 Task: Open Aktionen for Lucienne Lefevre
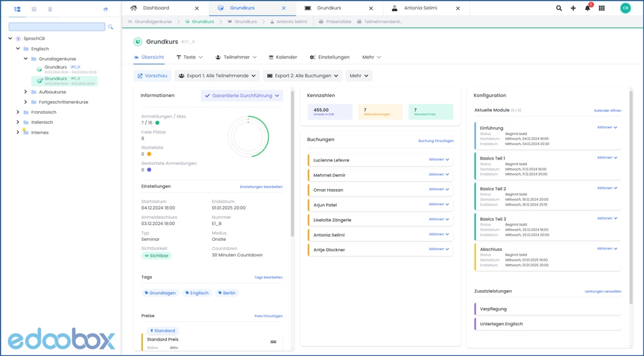[438, 159]
